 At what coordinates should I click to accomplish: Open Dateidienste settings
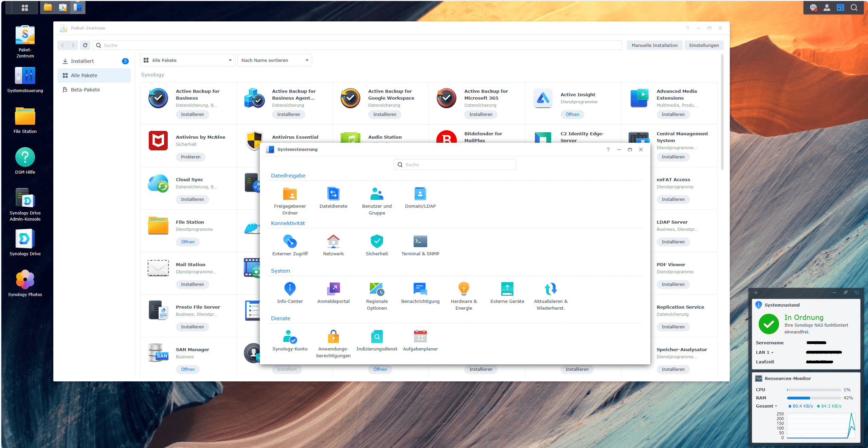point(333,197)
